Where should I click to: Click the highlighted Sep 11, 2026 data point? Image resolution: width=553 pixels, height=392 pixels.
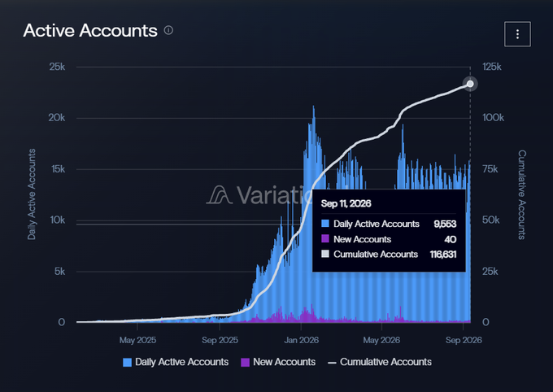pos(470,84)
